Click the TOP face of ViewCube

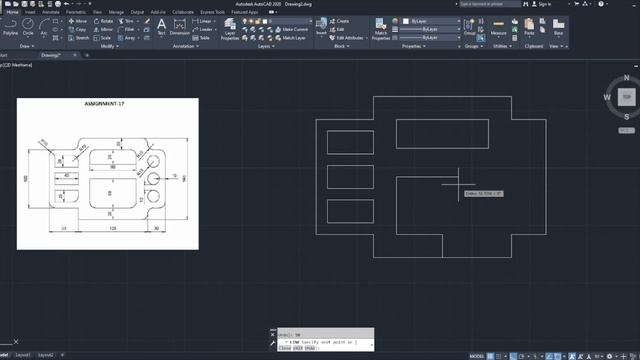point(626,97)
